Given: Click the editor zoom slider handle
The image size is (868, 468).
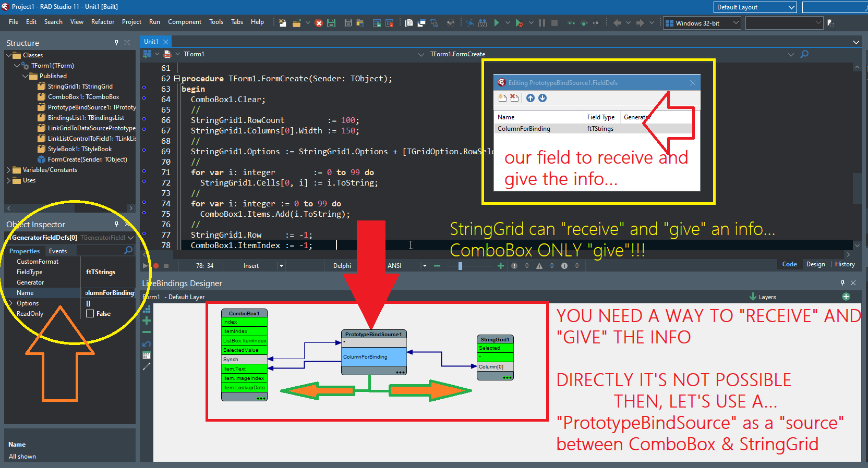Looking at the screenshot, I should coord(460,266).
